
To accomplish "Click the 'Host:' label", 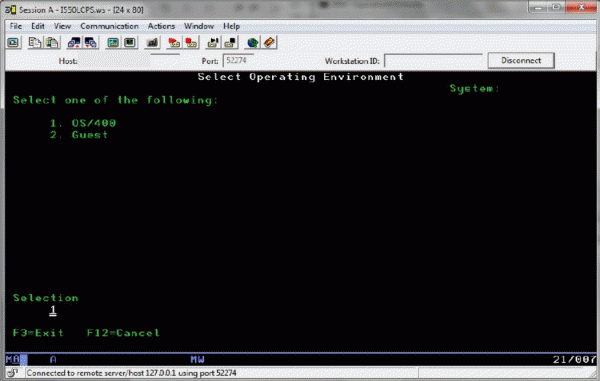I will tap(68, 61).
